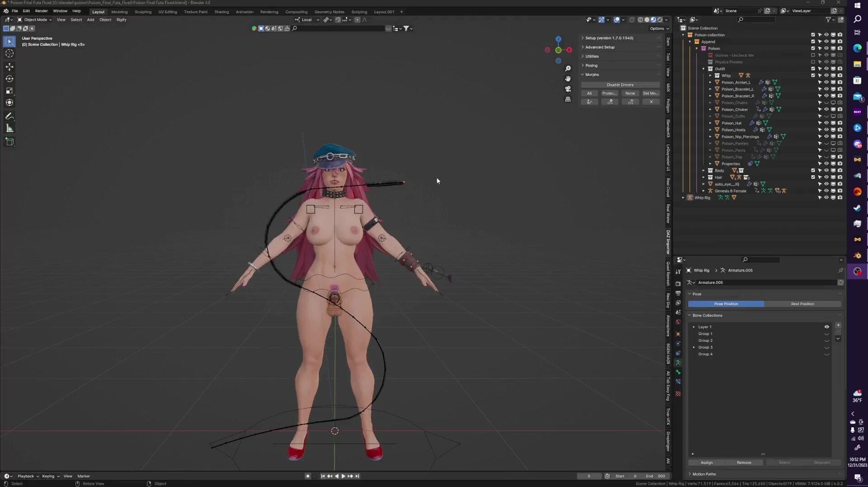Click the Disable Drivers button

tap(620, 85)
